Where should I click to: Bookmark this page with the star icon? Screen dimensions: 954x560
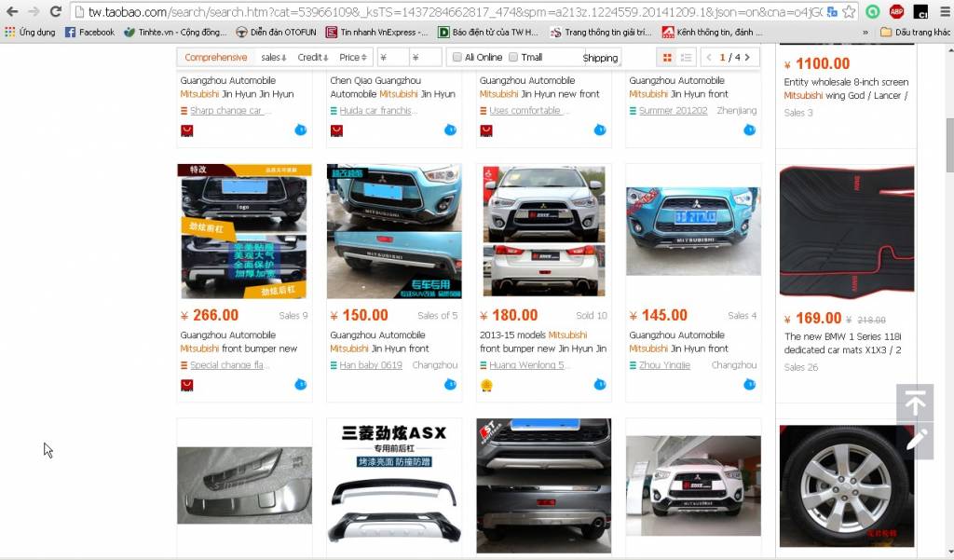(849, 11)
